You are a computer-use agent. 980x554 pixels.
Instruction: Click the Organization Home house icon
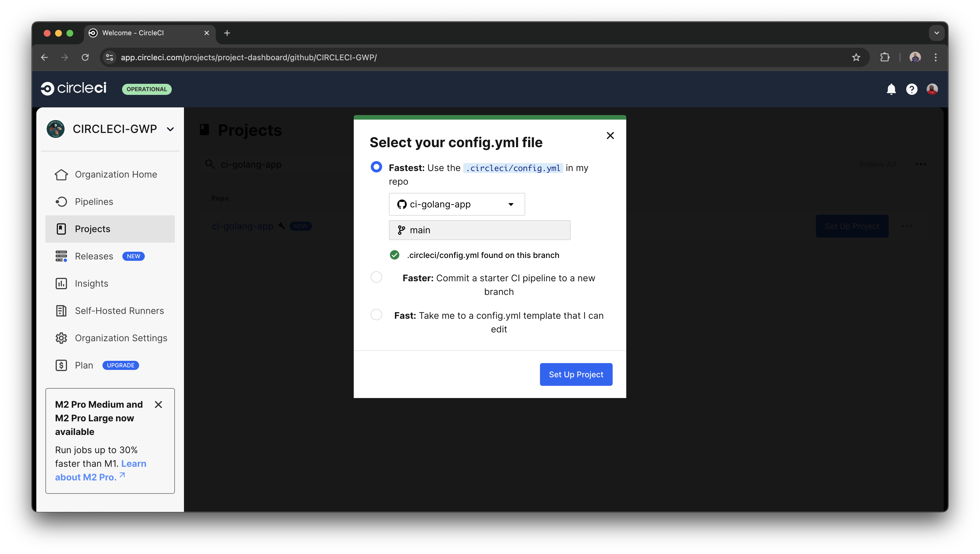[61, 174]
